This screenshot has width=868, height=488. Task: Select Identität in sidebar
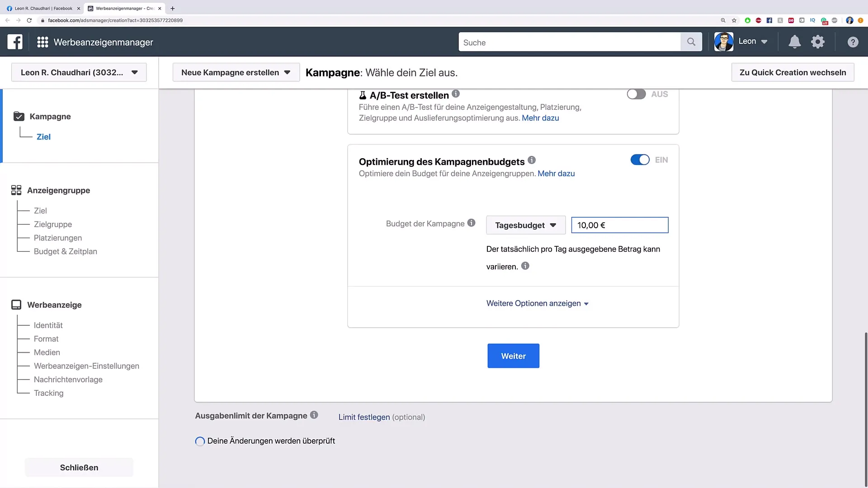pos(48,325)
